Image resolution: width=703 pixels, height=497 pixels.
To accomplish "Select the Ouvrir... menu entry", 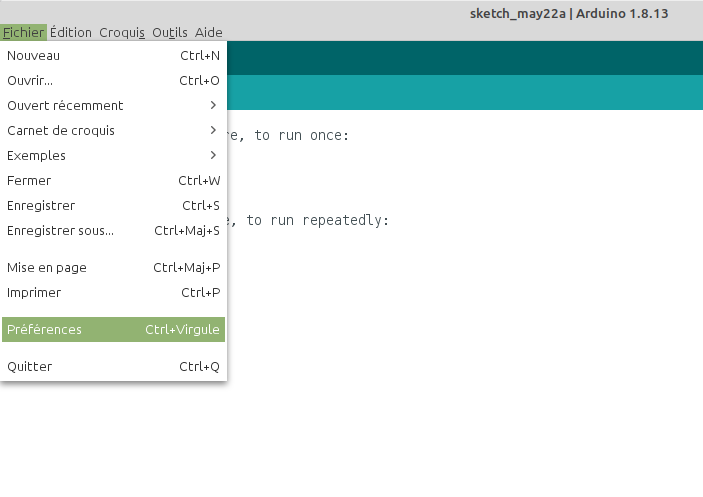I will point(113,81).
